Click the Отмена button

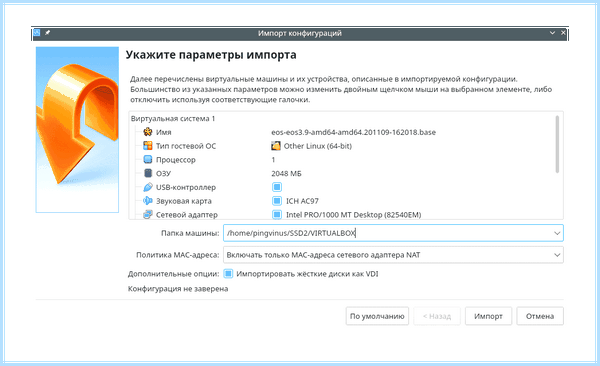point(540,316)
